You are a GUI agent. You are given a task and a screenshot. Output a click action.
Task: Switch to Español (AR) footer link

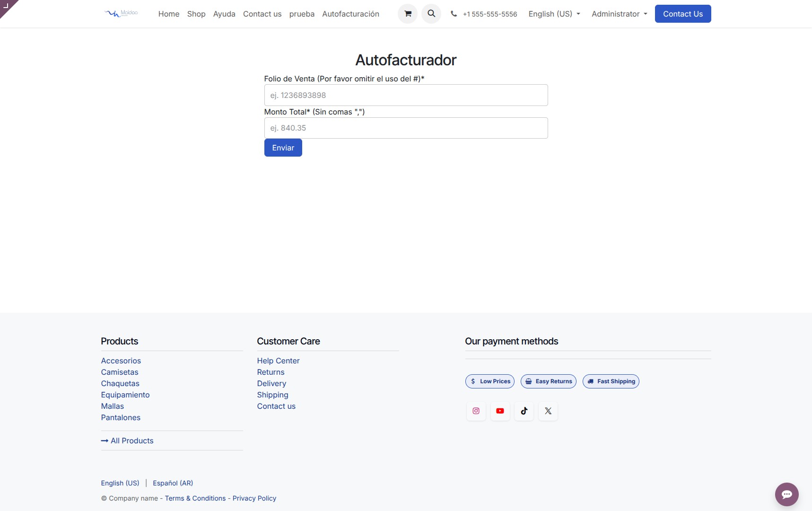pyautogui.click(x=173, y=483)
